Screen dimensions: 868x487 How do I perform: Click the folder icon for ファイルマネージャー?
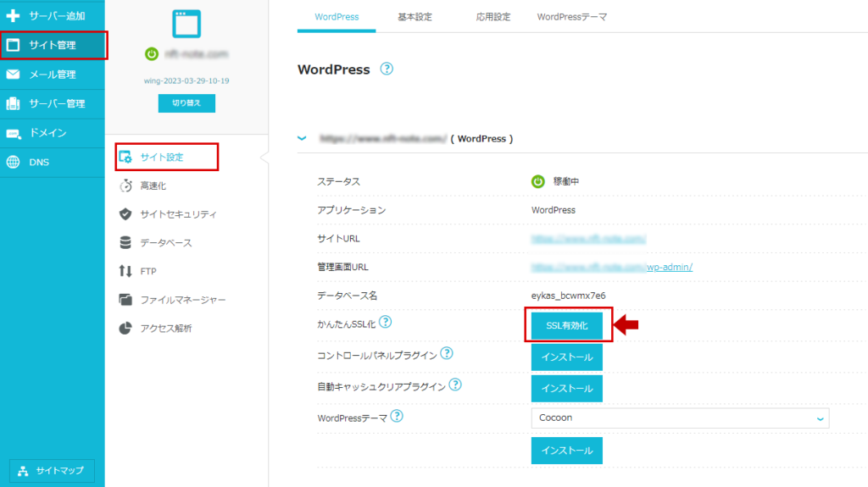(125, 300)
